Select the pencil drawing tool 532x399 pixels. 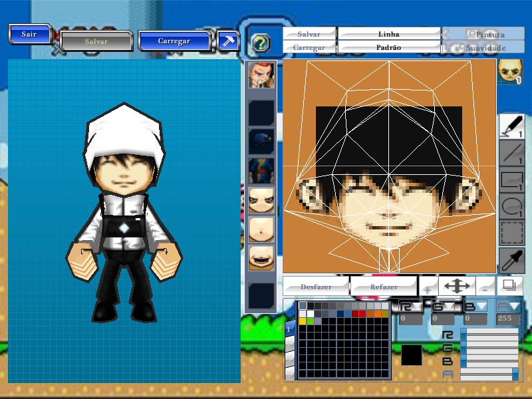[511, 126]
